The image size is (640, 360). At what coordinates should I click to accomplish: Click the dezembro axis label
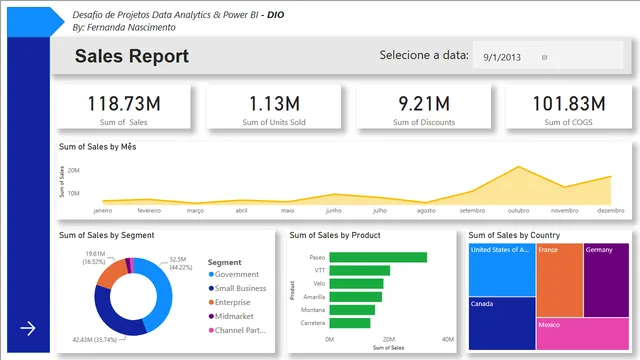point(611,211)
